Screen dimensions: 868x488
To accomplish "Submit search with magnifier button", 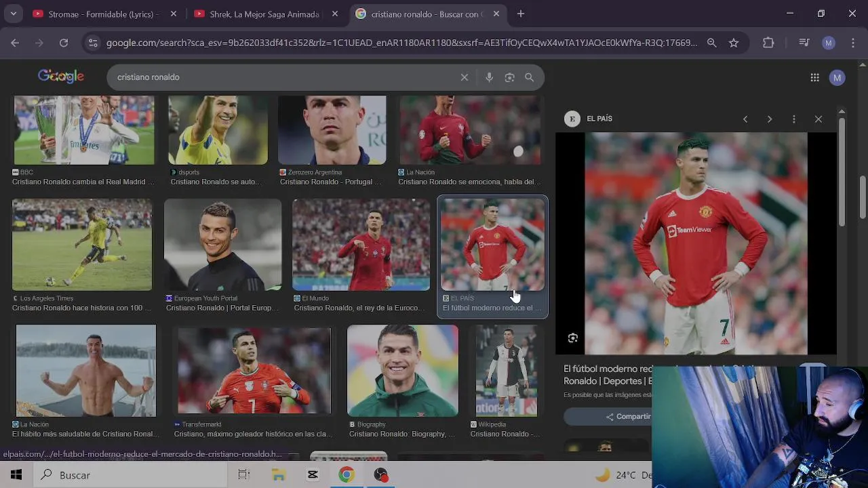I will (x=530, y=77).
